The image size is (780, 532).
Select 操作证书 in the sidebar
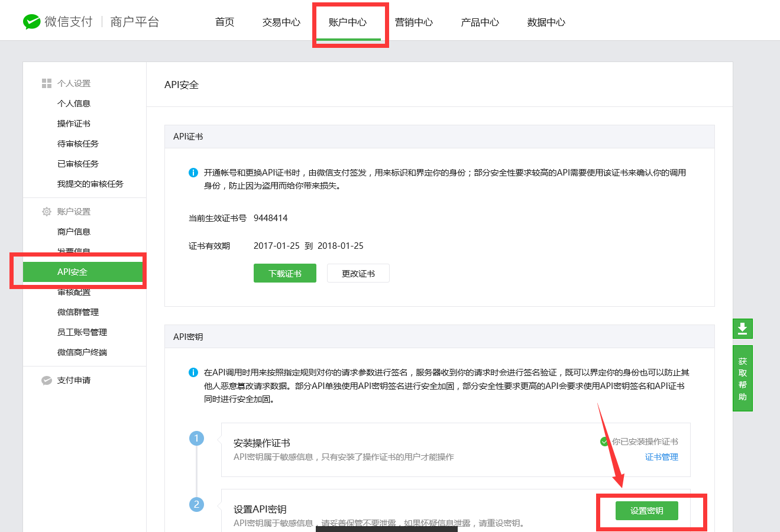pyautogui.click(x=74, y=124)
